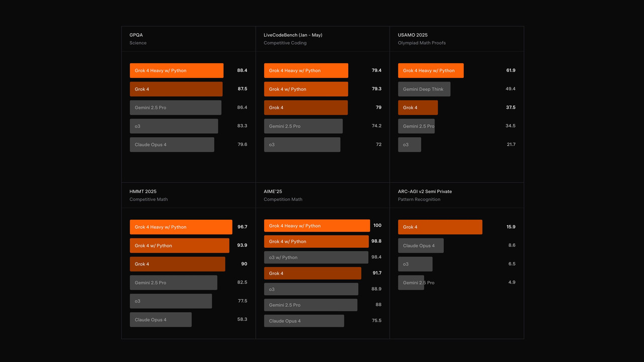
Task: Click the HMMT 2025 title
Action: [x=143, y=192]
